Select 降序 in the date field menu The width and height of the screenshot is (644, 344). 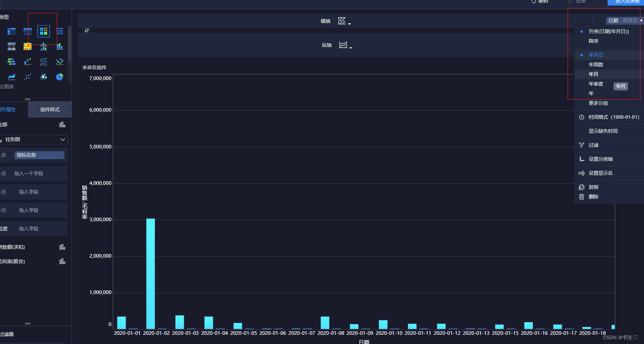pos(593,41)
